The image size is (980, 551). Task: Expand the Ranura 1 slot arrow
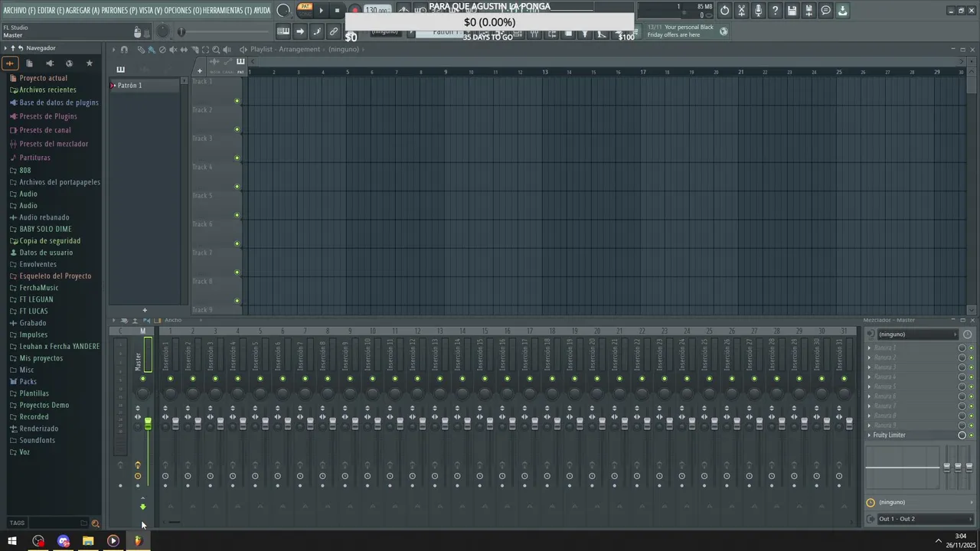click(x=869, y=348)
